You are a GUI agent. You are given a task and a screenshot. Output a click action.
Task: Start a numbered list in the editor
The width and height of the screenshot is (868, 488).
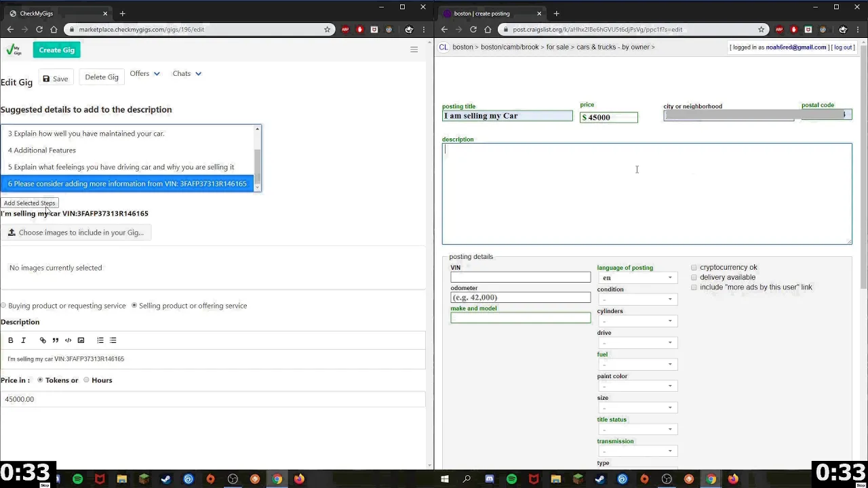(100, 340)
